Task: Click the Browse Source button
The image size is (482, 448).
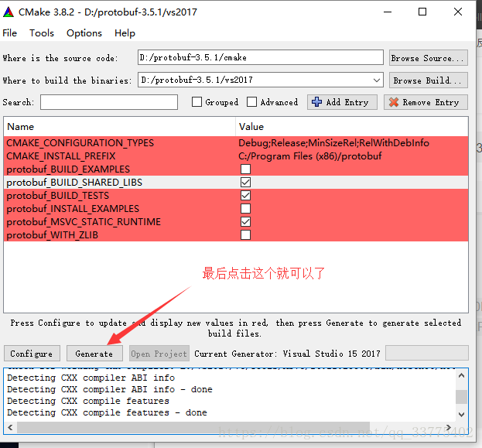Action: pyautogui.click(x=428, y=58)
